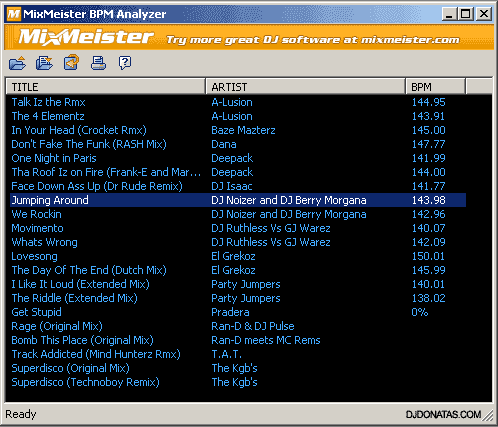Select the track Talk Iz the Rmx
The image size is (498, 427).
point(238,102)
